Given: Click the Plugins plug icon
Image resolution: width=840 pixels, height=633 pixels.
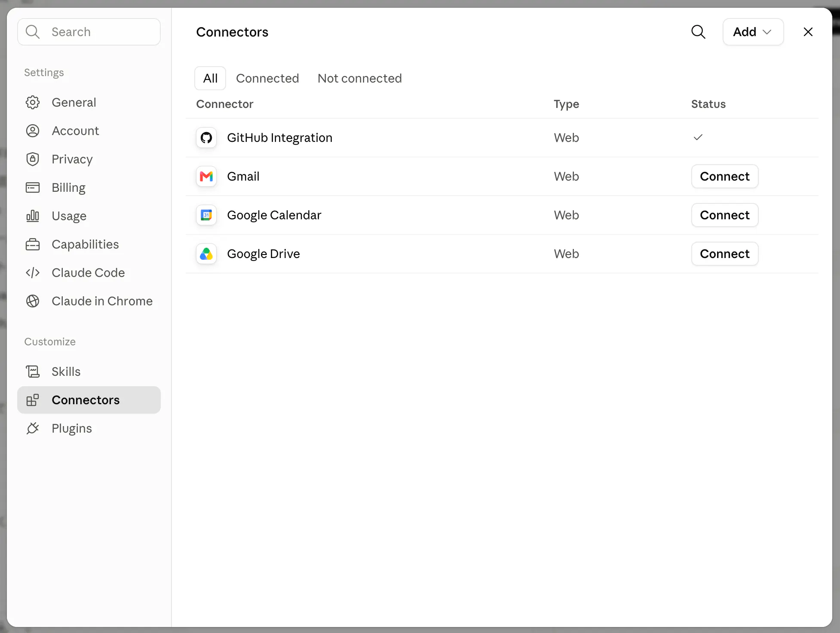Looking at the screenshot, I should 33,428.
